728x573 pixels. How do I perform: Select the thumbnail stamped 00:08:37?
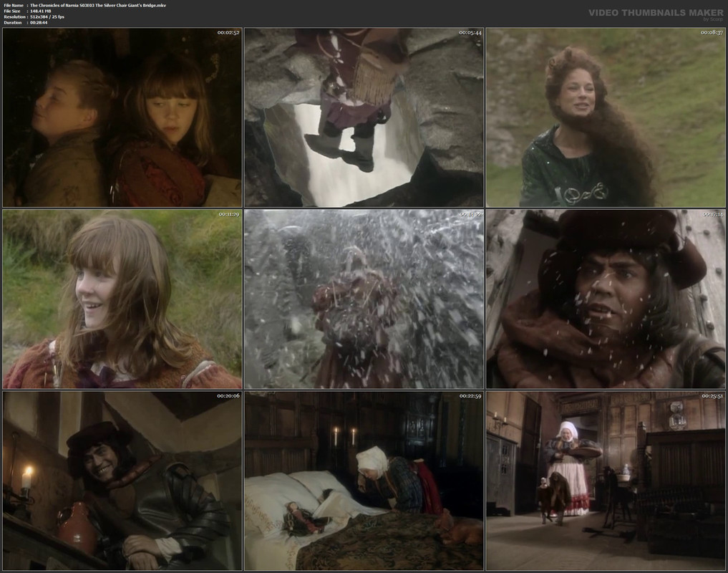pos(606,117)
